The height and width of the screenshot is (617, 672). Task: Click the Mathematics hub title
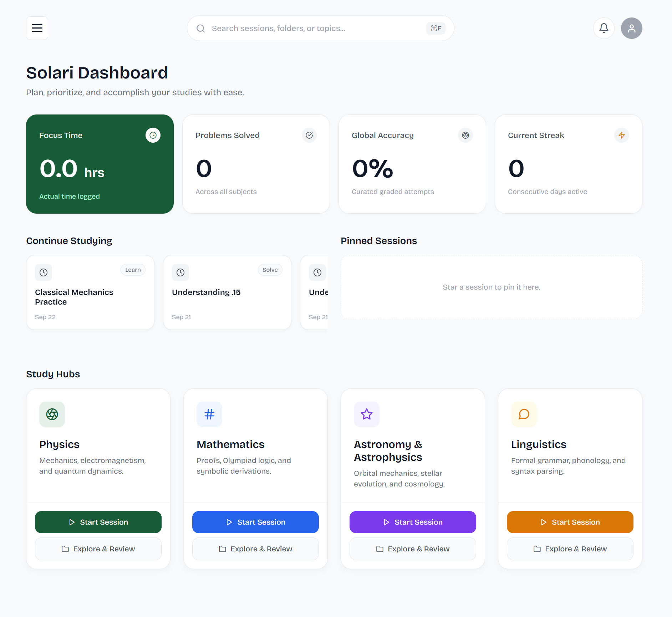pyautogui.click(x=230, y=444)
